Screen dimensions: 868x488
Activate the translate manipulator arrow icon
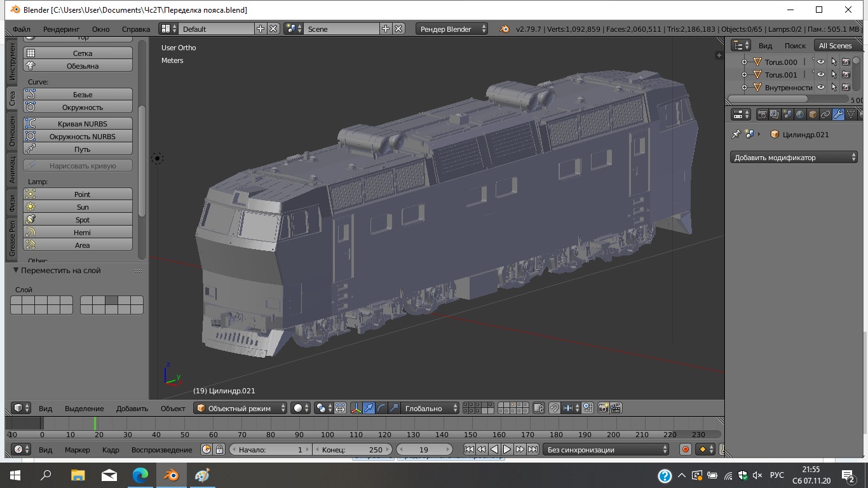[369, 408]
